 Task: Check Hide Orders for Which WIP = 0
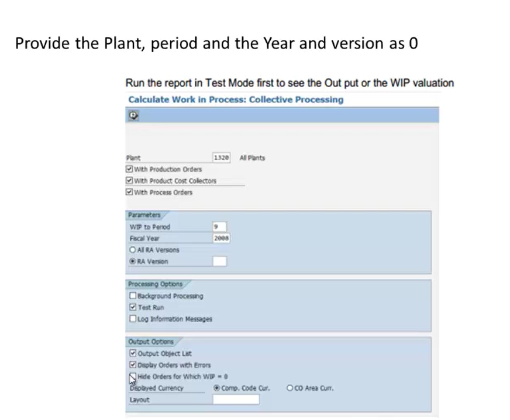coord(133,376)
